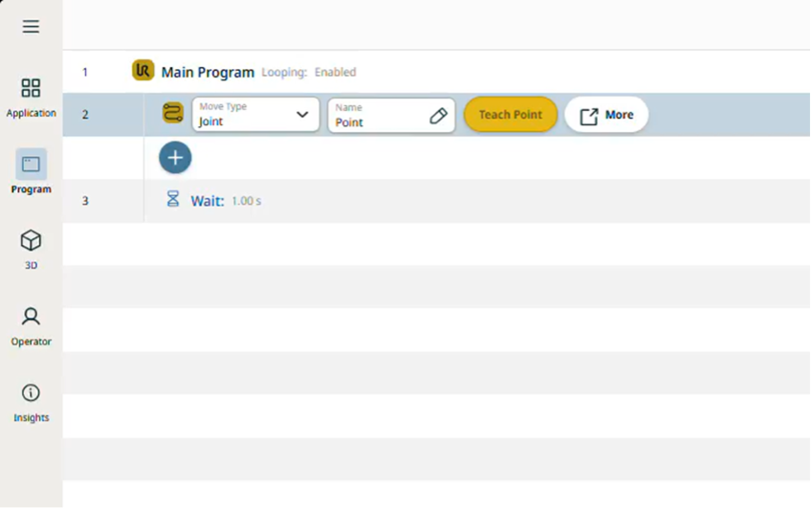
Task: Click the Main Program robot icon
Action: (x=143, y=71)
